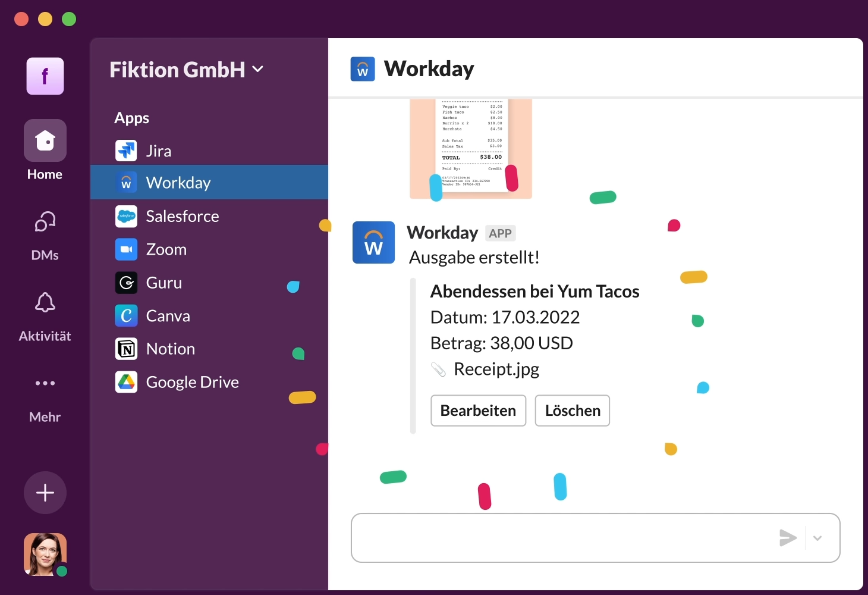The height and width of the screenshot is (595, 868).
Task: Select Google Drive in the Apps list
Action: point(209,382)
